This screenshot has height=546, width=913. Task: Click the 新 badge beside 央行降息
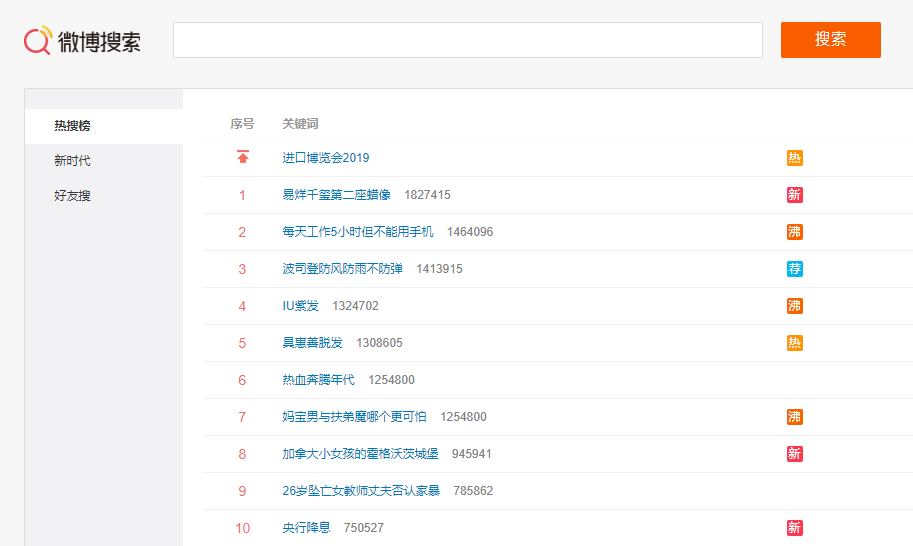point(794,528)
